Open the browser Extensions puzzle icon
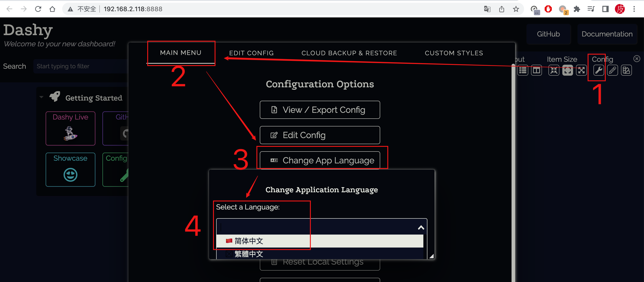Image resolution: width=644 pixels, height=282 pixels. coord(577,9)
